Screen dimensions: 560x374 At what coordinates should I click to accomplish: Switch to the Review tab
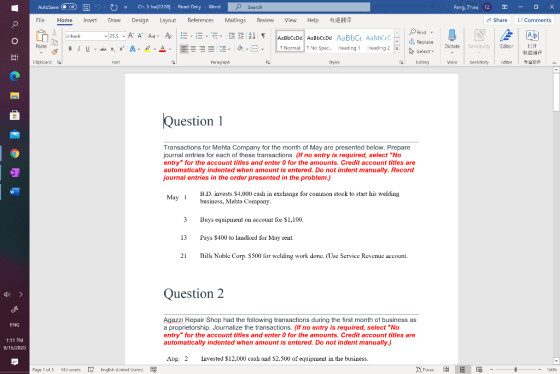[x=265, y=20]
